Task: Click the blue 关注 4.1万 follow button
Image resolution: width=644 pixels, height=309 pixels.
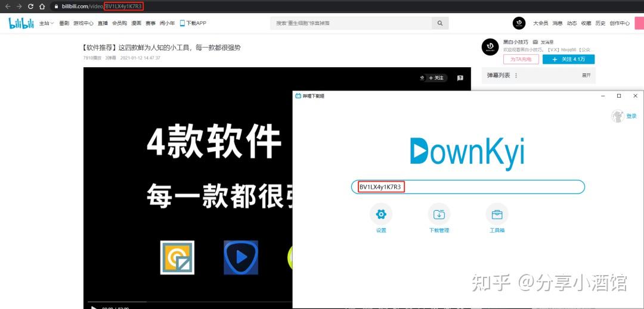Action: click(x=568, y=60)
